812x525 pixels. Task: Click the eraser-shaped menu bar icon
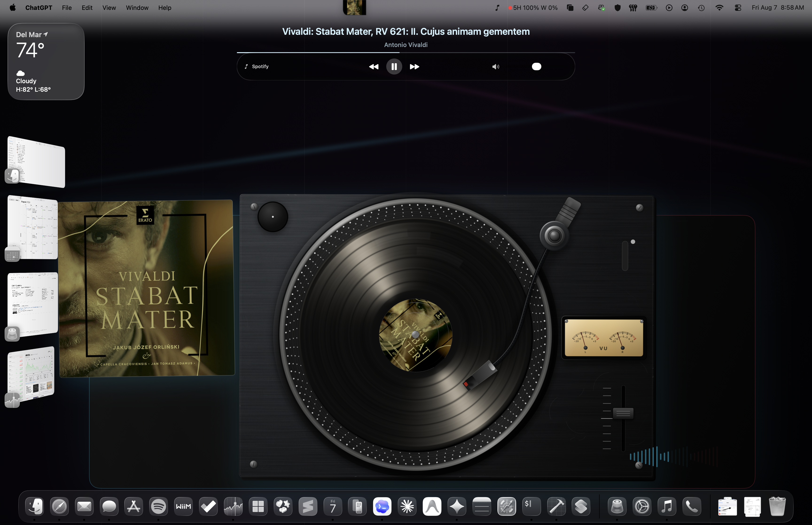(585, 8)
